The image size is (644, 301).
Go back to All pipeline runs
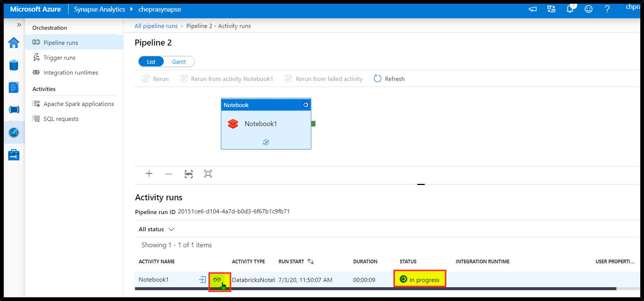click(156, 26)
